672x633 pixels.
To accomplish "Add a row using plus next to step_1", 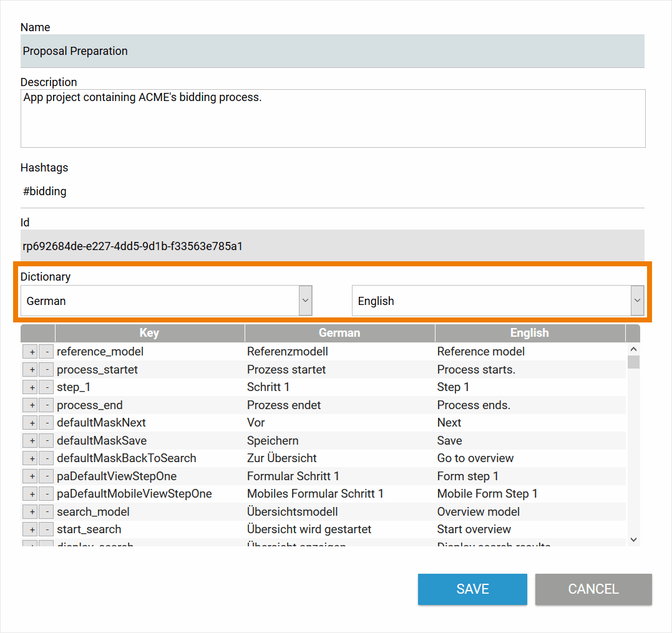I will point(31,387).
